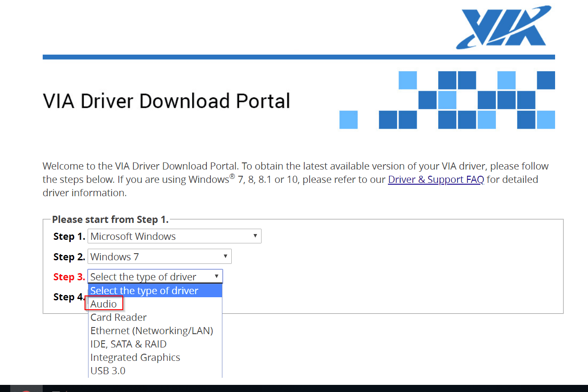This screenshot has height=392, width=588.
Task: Click the Step 1 dropdown arrow
Action: (x=255, y=236)
